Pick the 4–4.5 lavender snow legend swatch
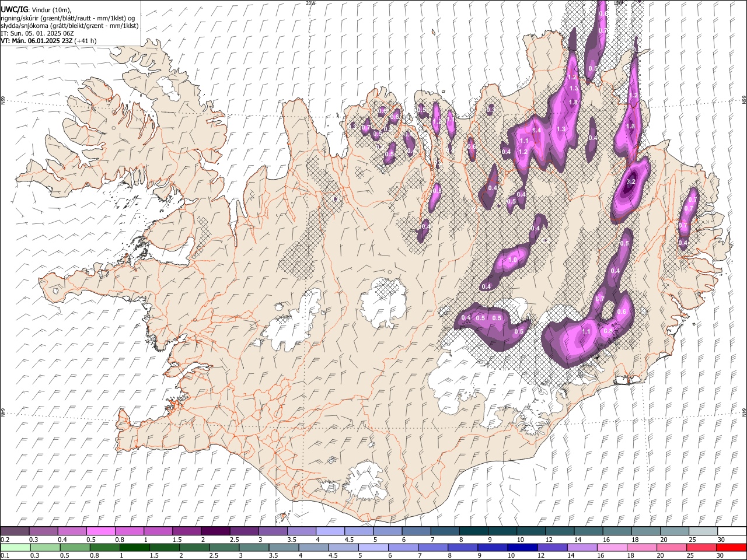Viewport: 747px width, 560px height. [x=330, y=531]
